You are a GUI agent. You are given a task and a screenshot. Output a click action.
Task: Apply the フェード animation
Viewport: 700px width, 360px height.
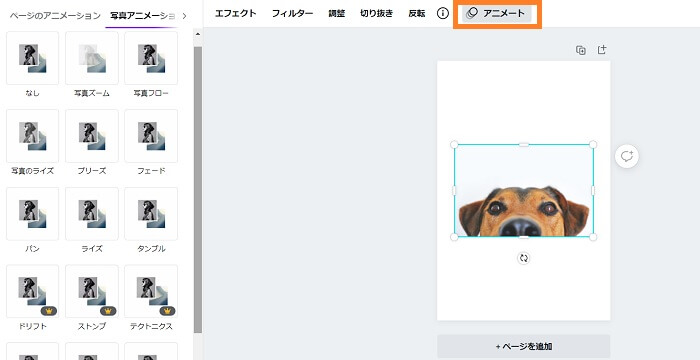pos(151,136)
